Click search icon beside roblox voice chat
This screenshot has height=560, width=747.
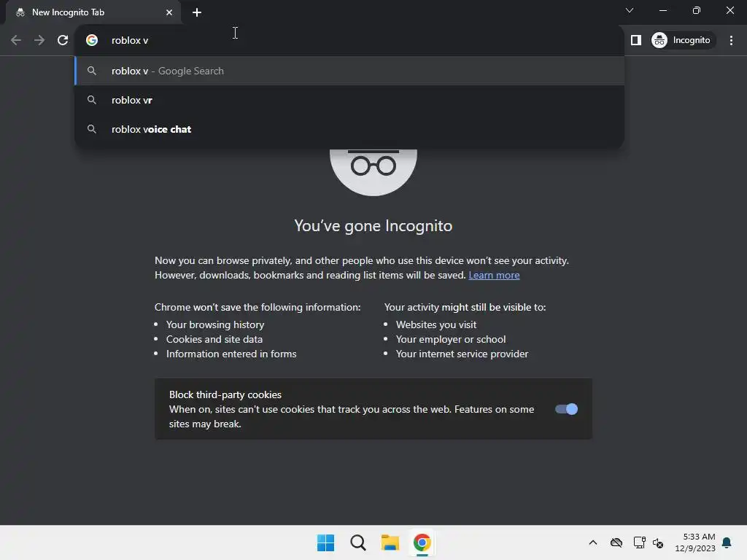click(92, 129)
